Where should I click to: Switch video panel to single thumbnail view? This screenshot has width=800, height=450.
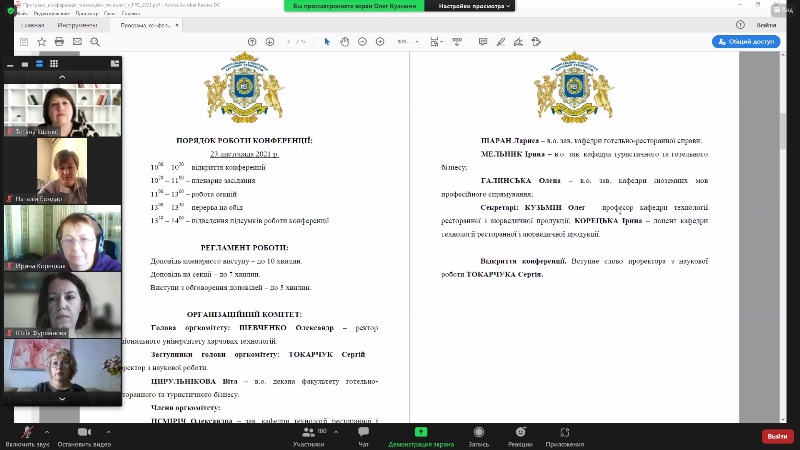[24, 64]
